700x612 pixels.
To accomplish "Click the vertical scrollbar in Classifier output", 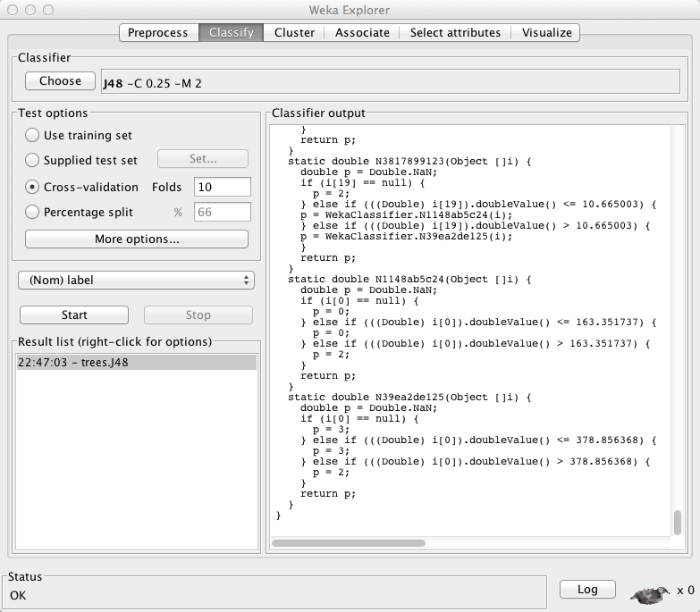I will (678, 522).
